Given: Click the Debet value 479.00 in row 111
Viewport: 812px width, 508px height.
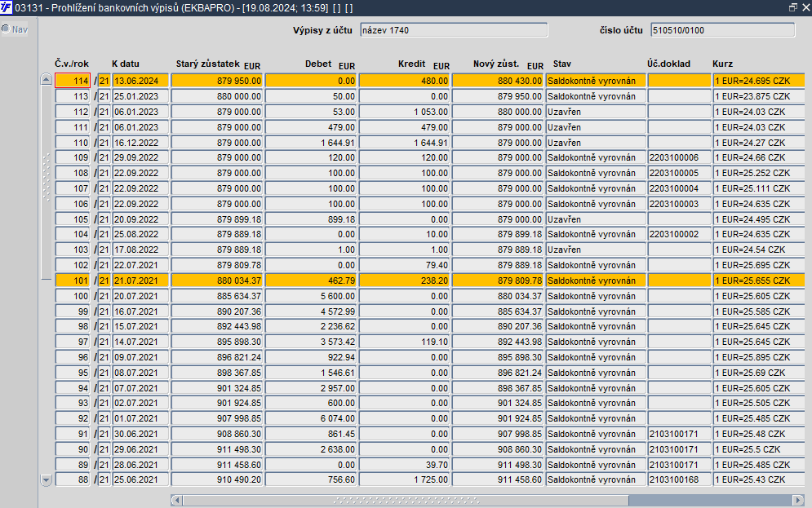Looking at the screenshot, I should pos(311,127).
